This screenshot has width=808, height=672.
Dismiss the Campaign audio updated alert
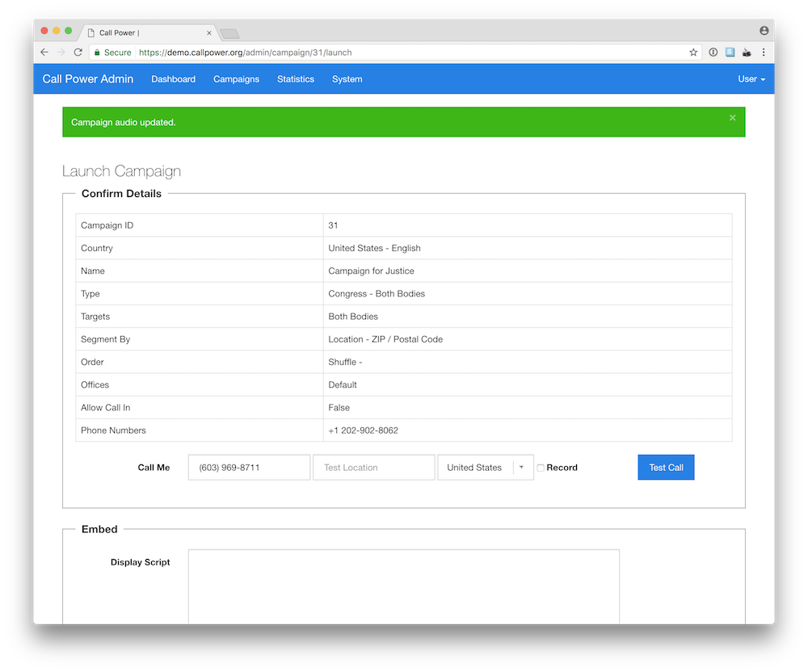click(x=732, y=118)
